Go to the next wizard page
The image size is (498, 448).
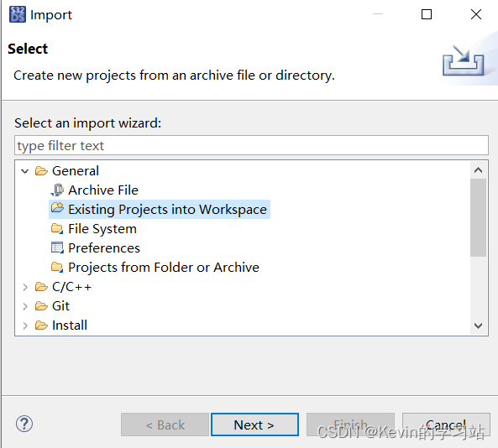(x=254, y=425)
